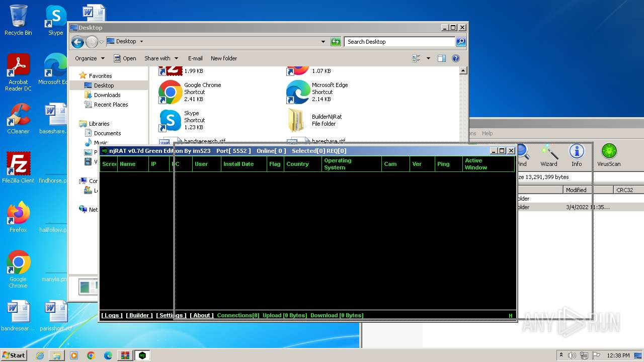Click the volume icon in system tray
The width and height of the screenshot is (644, 362).
click(x=572, y=355)
